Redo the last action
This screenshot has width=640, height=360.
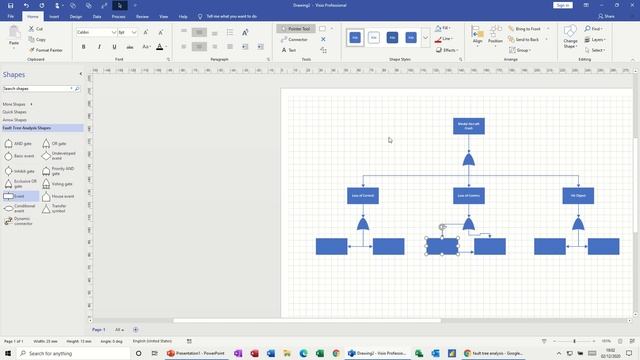tap(42, 5)
